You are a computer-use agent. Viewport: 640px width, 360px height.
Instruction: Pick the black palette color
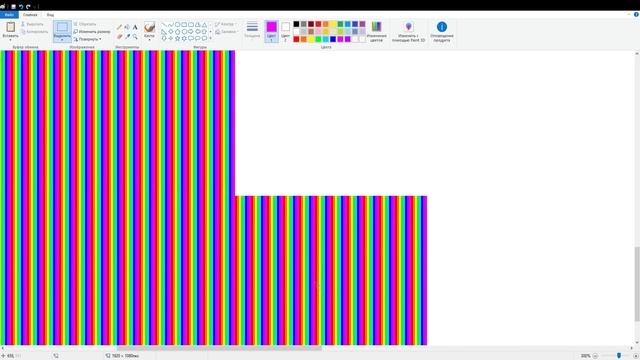296,24
